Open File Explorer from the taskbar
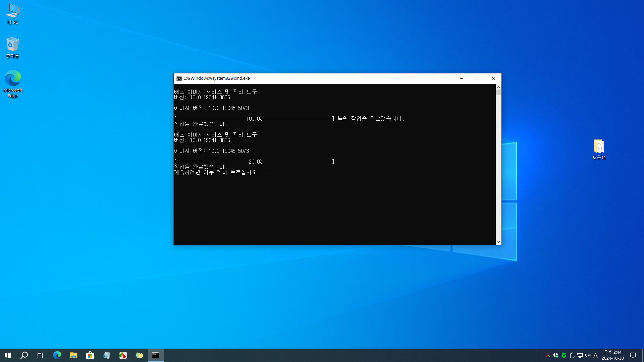644x362 pixels. (74, 355)
